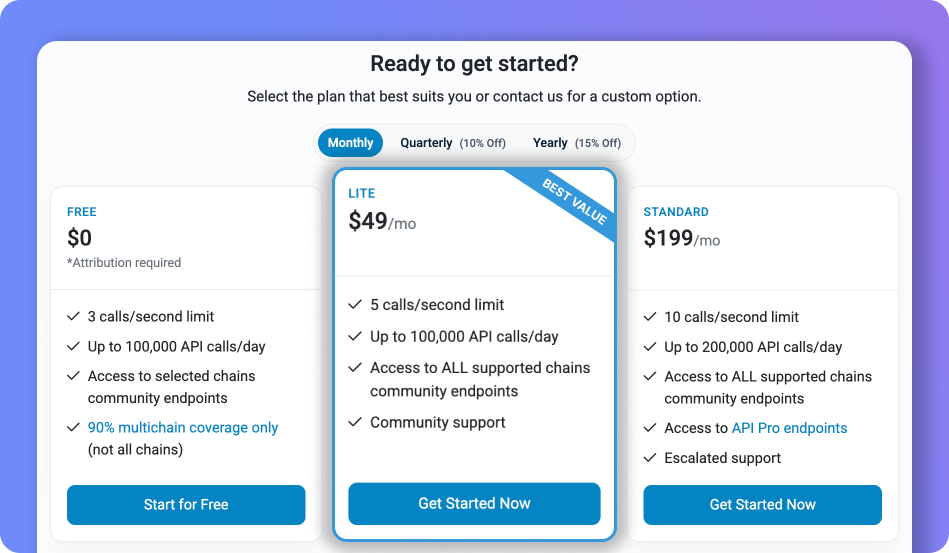Switch to Yearly billing (15% Off)
This screenshot has width=949, height=553.
(576, 143)
